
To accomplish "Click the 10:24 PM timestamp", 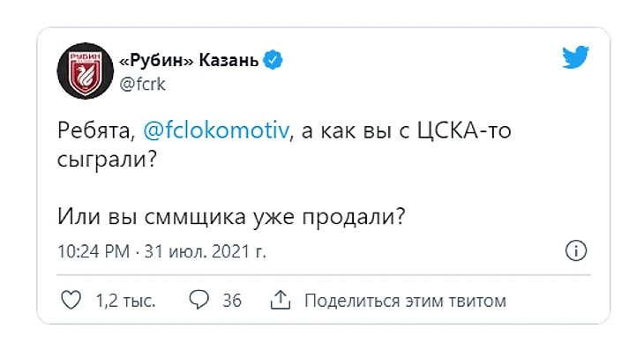I will [x=94, y=251].
